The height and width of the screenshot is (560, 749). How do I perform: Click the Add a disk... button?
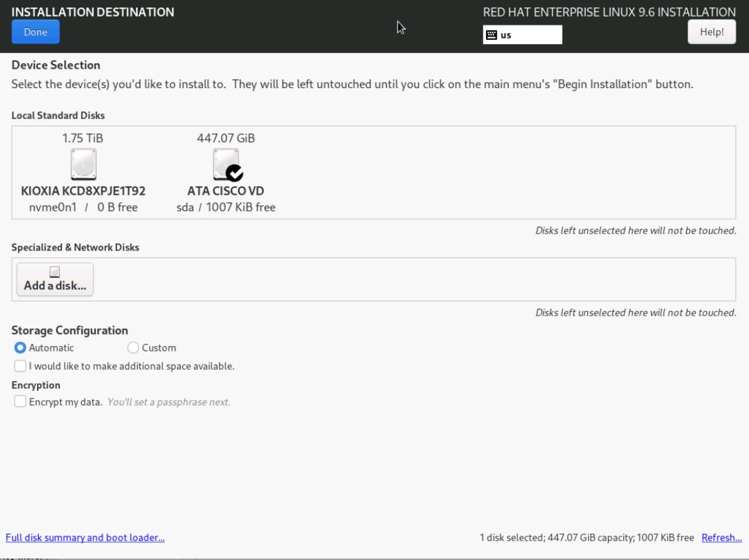click(55, 279)
